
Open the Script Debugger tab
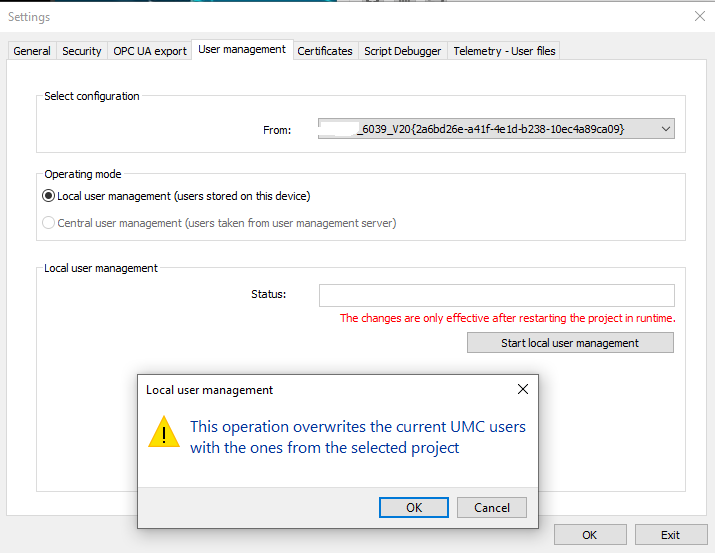coord(402,51)
